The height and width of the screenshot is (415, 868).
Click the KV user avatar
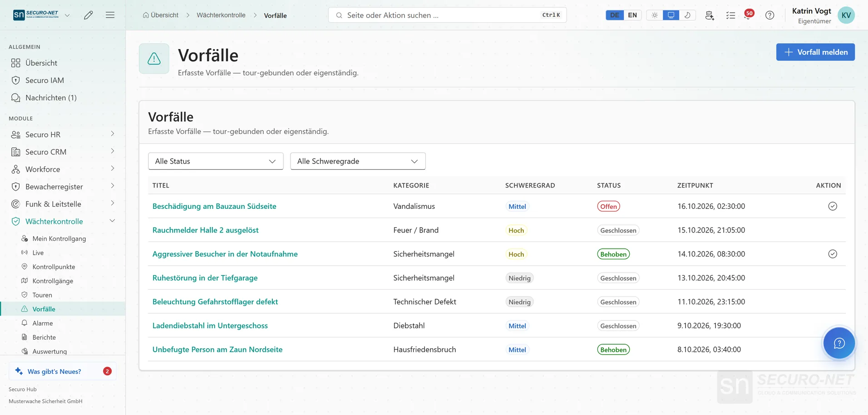[846, 15]
